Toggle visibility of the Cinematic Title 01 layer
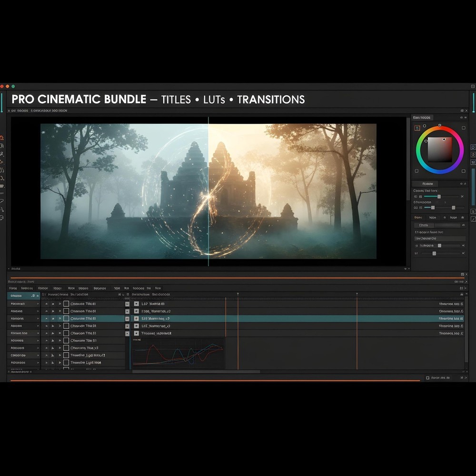This screenshot has width=476, height=476. tap(47, 304)
